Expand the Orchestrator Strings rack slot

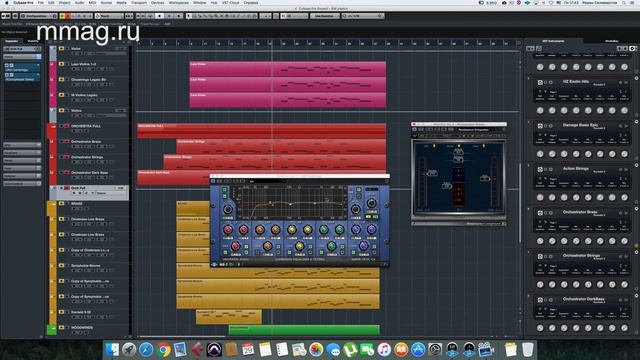(529, 252)
